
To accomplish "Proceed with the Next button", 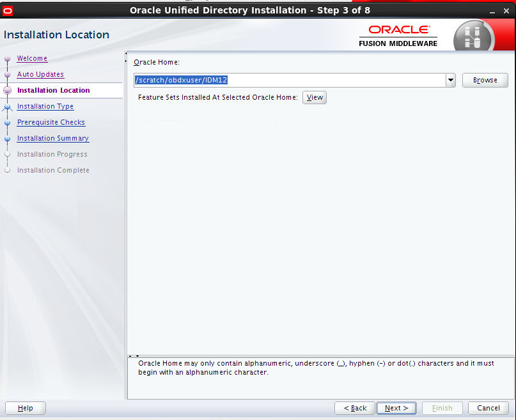I will pos(396,408).
